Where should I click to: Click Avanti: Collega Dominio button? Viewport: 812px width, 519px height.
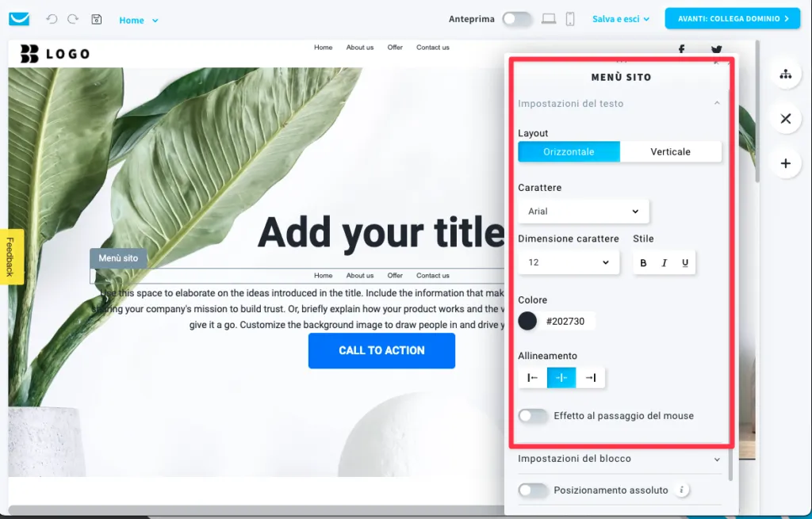[732, 19]
